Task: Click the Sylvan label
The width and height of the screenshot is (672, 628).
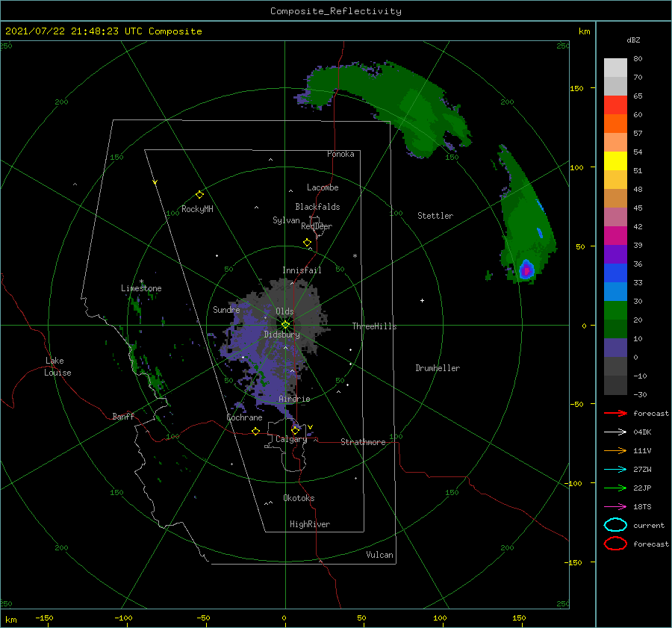Action: point(286,220)
